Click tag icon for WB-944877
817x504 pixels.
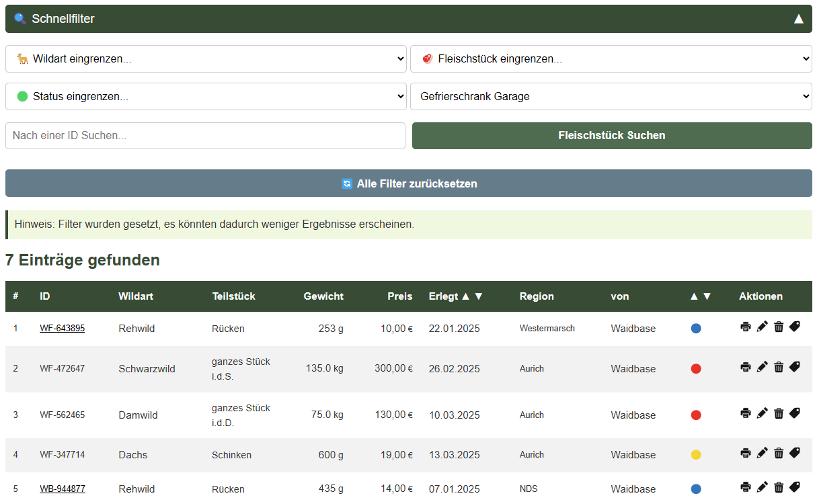click(795, 487)
